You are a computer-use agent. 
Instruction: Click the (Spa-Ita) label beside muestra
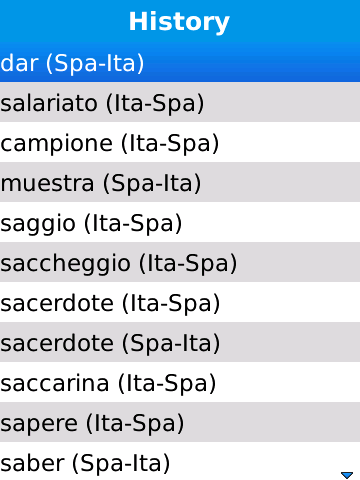(152, 183)
